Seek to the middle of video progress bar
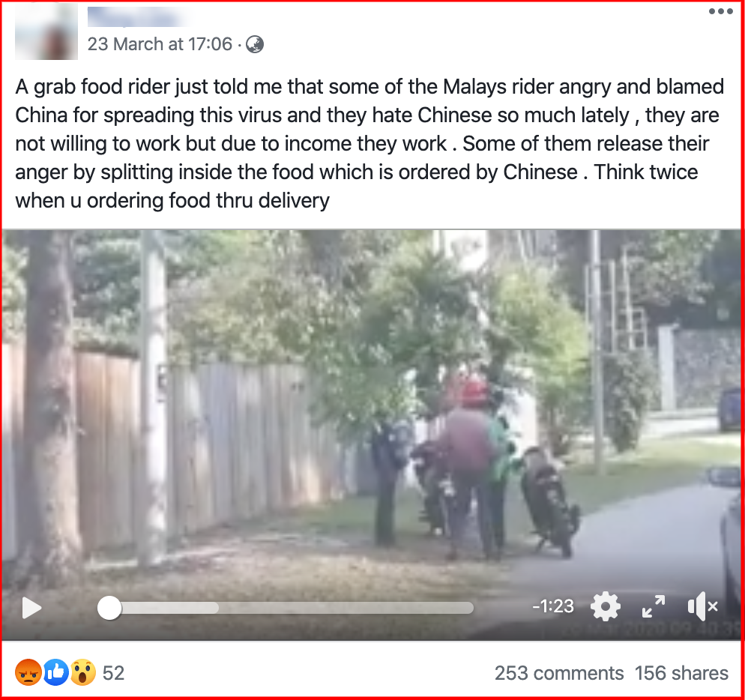 coord(286,608)
